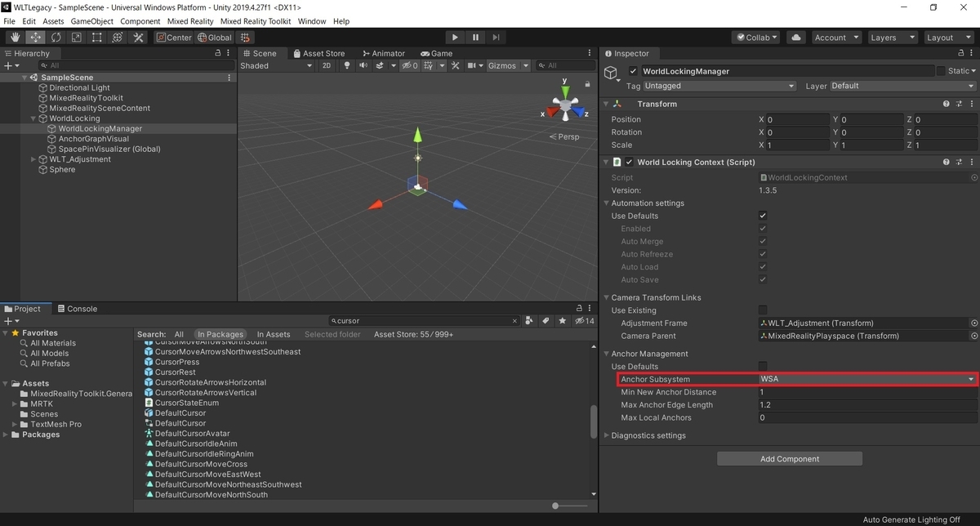Pick object for Adjustment Frame field
This screenshot has height=526, width=980.
pos(973,323)
